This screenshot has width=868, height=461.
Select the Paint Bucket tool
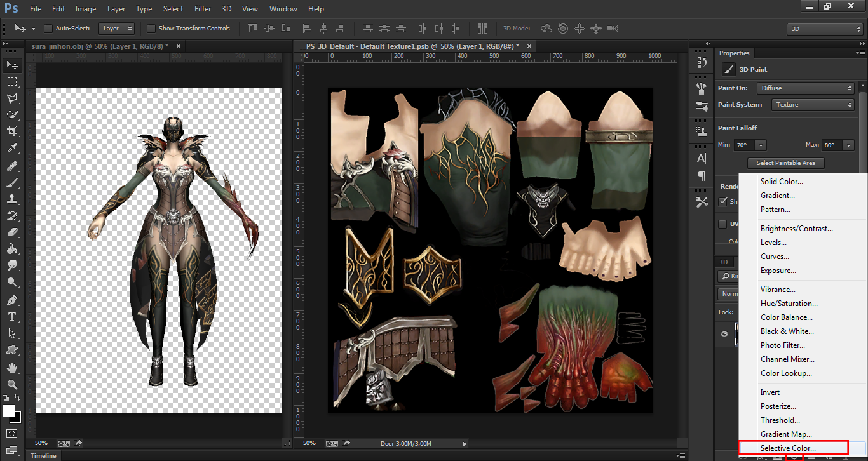coord(12,250)
